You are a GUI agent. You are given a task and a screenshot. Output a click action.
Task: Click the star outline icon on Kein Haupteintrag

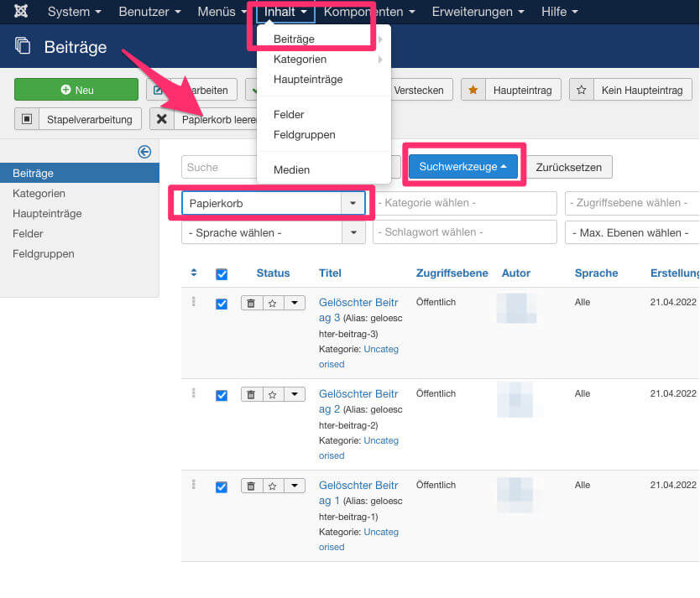click(581, 89)
